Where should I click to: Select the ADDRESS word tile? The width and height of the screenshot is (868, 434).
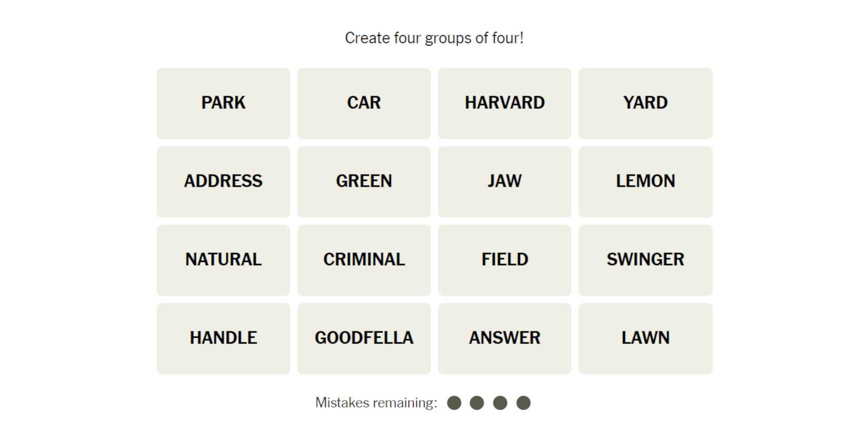[x=223, y=181]
